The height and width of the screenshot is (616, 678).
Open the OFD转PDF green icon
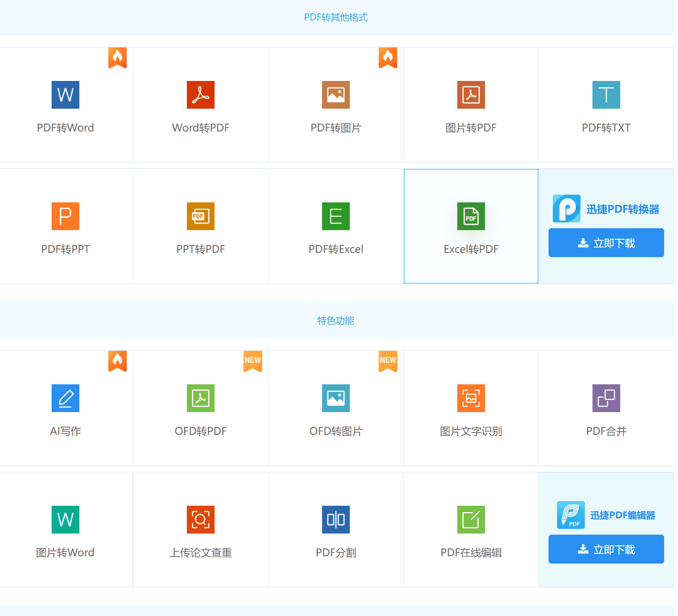point(201,398)
